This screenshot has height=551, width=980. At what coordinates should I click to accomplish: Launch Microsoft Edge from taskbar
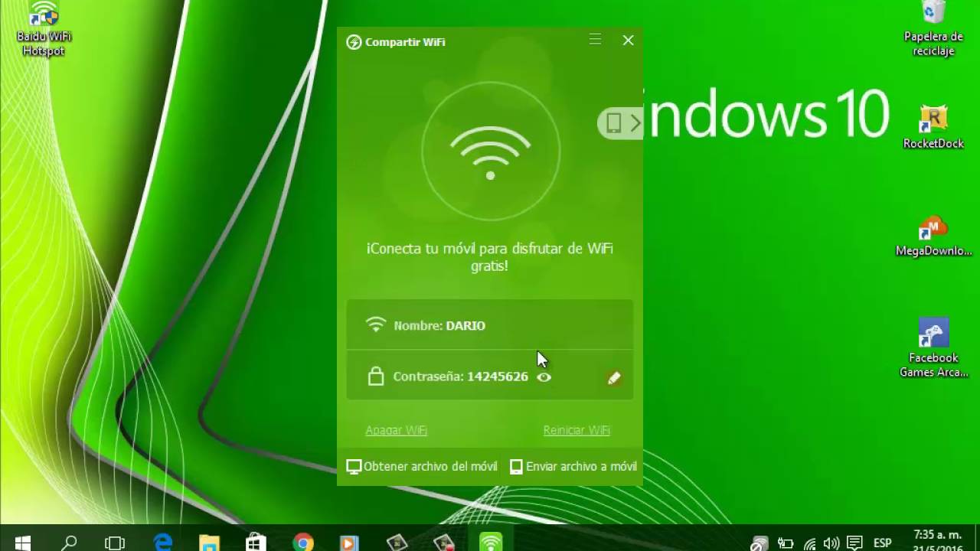[162, 543]
